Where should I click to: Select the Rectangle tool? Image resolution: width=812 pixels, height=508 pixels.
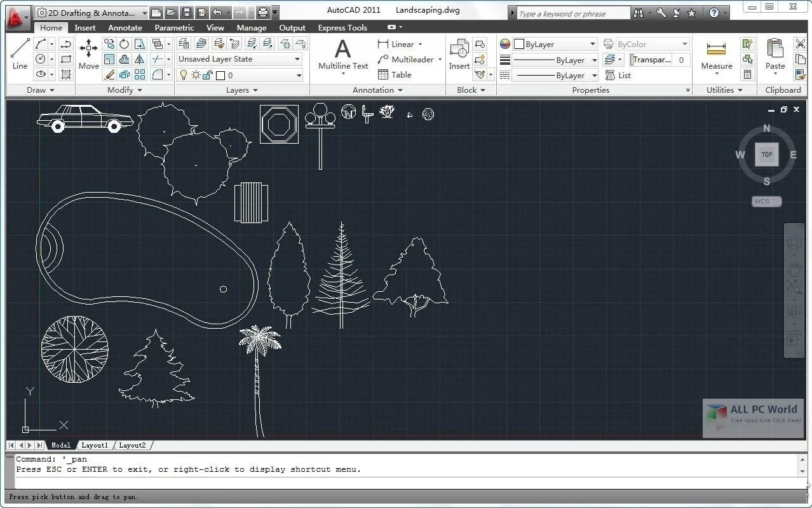point(65,59)
